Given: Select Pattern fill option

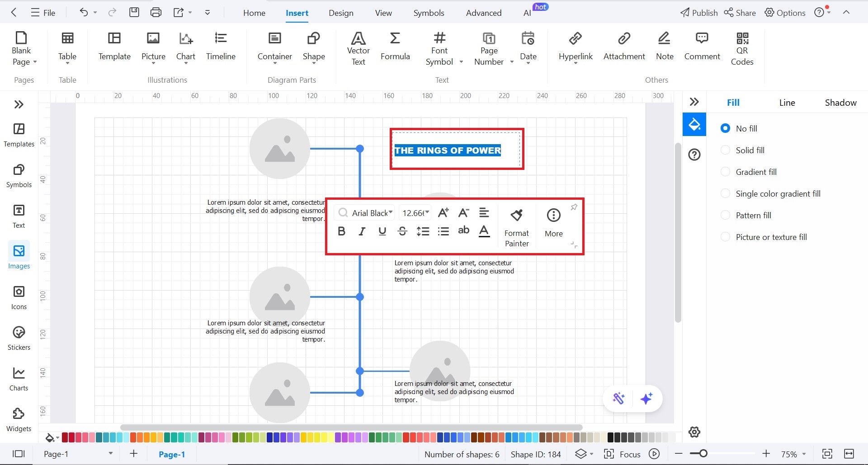Looking at the screenshot, I should [x=725, y=215].
